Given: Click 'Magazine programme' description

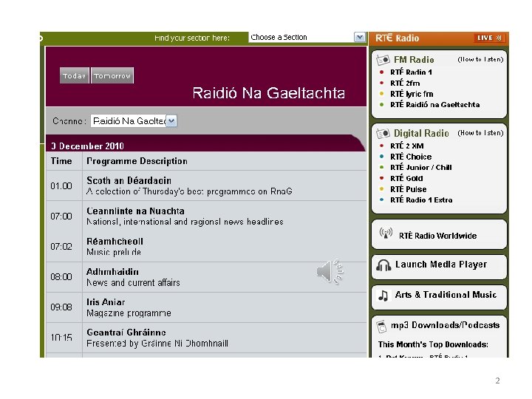Looking at the screenshot, I should pyautogui.click(x=129, y=313).
